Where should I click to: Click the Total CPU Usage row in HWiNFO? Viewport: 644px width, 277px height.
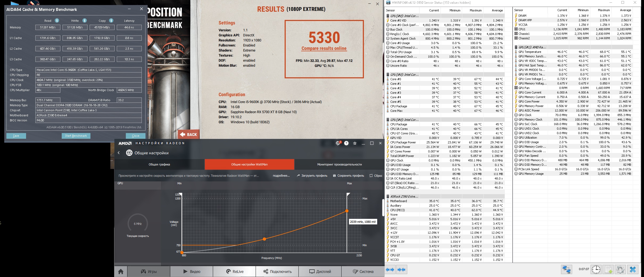tap(445, 52)
